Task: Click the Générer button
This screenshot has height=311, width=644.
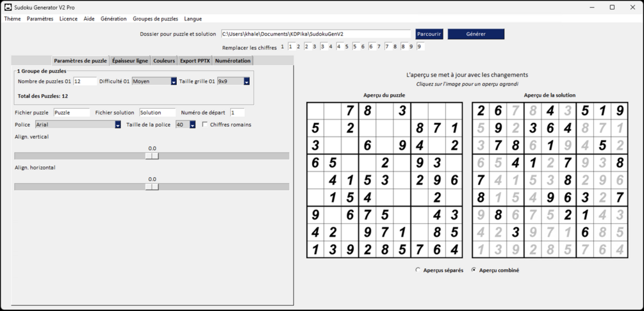Action: pos(476,34)
